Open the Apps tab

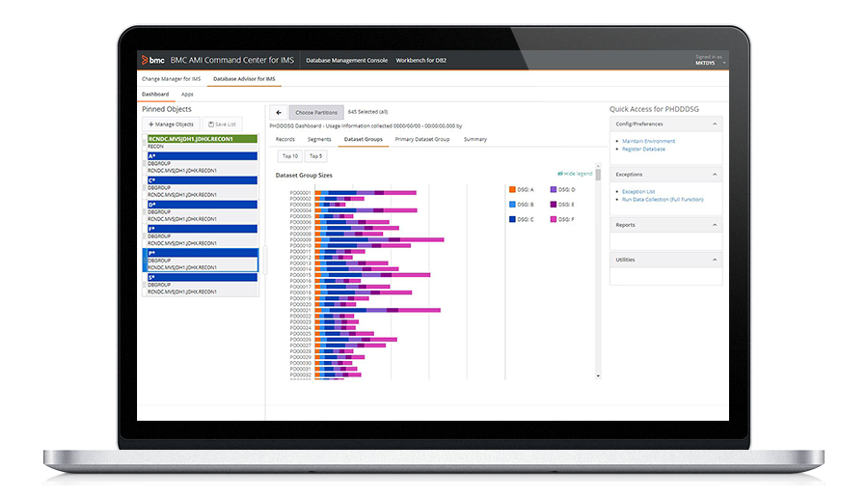pyautogui.click(x=187, y=95)
